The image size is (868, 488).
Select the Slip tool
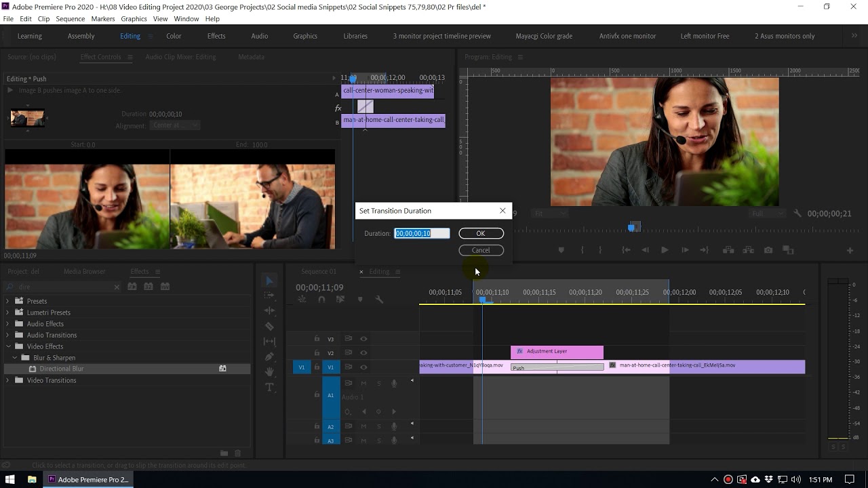(269, 342)
